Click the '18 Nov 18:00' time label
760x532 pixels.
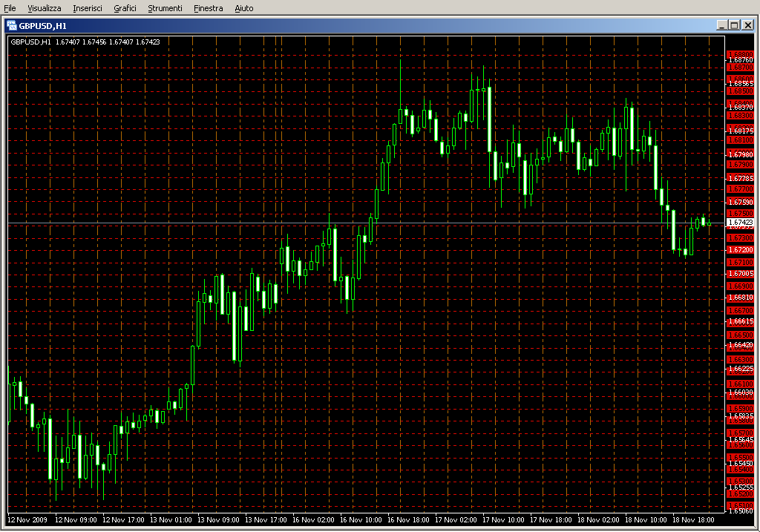(693, 519)
